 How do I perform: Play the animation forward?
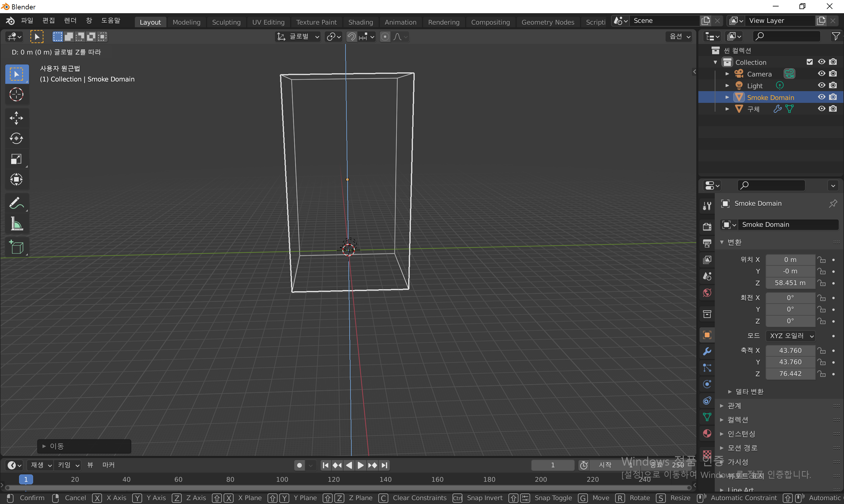(361, 465)
